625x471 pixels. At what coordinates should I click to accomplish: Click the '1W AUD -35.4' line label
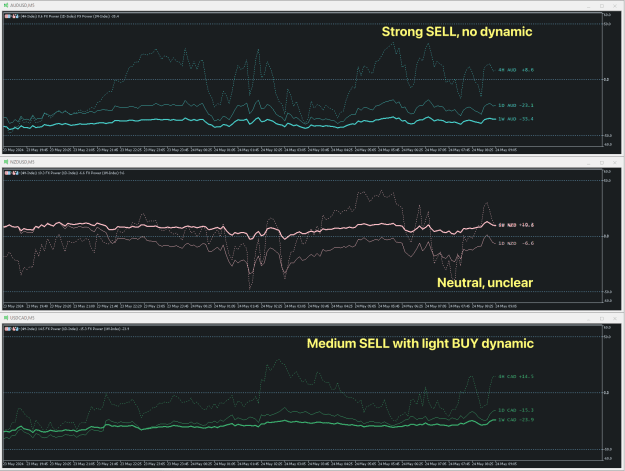tap(516, 119)
